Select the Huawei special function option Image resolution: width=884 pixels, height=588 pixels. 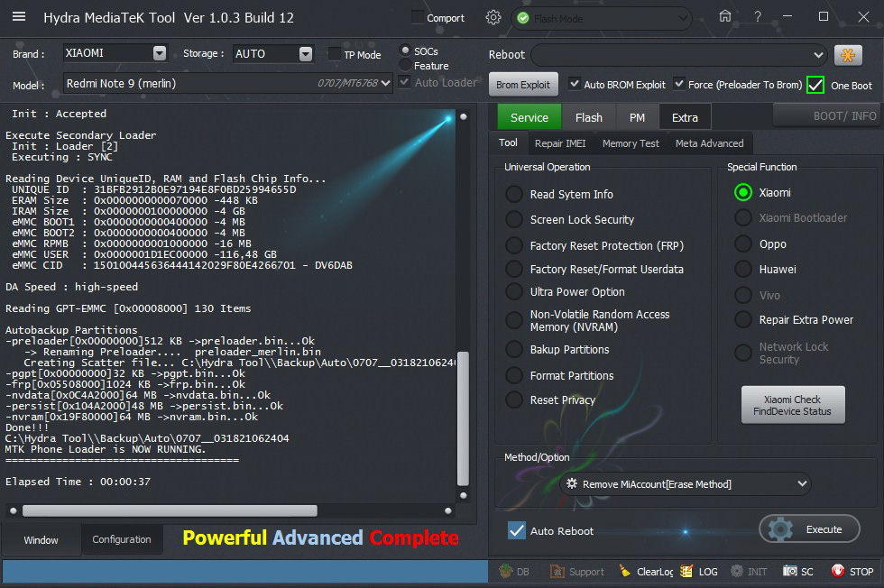[743, 269]
